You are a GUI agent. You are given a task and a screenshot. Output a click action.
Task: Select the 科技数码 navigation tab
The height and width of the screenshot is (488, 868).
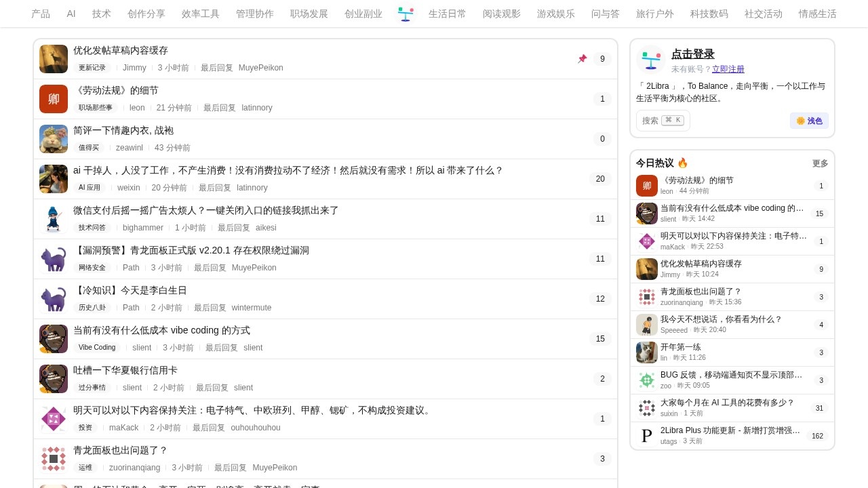709,14
